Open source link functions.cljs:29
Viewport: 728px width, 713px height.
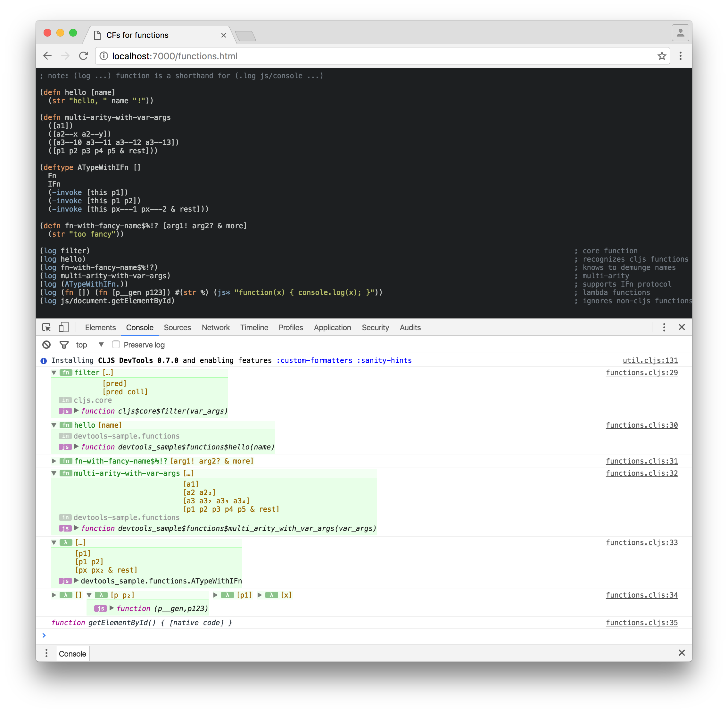point(642,372)
